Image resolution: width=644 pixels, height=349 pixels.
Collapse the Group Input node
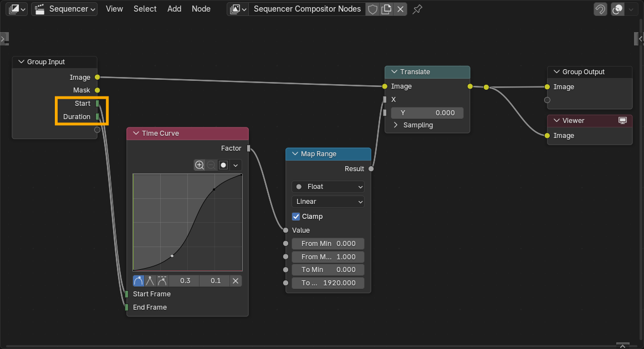[x=22, y=61]
